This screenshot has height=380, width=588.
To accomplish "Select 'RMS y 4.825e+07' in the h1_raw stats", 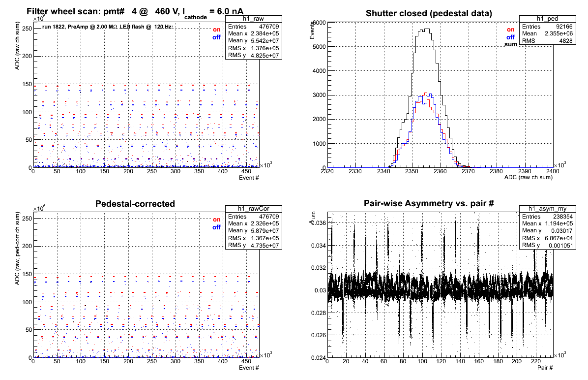I will (254, 55).
